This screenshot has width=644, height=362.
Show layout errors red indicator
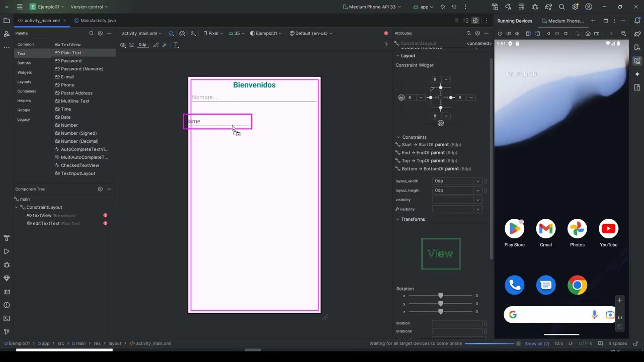[386, 33]
